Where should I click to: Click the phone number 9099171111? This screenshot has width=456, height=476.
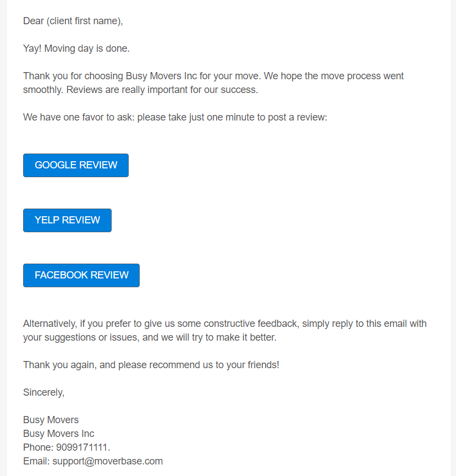tap(82, 447)
